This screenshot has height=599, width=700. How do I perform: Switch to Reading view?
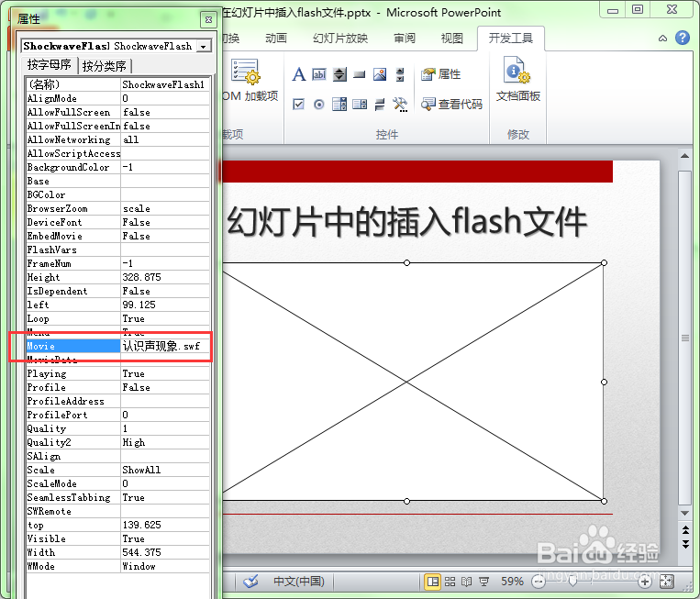click(467, 582)
